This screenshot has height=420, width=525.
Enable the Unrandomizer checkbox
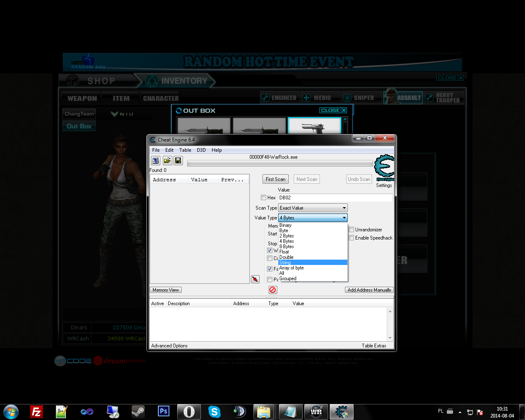[352, 230]
